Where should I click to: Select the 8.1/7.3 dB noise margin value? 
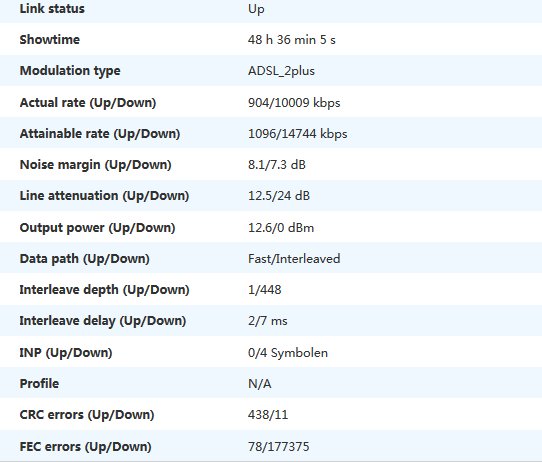277,165
